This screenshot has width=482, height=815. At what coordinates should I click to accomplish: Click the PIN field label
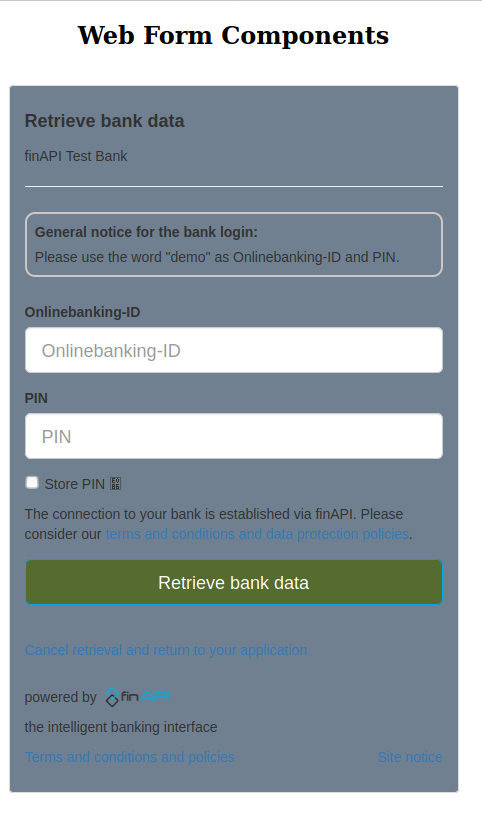[x=36, y=399]
